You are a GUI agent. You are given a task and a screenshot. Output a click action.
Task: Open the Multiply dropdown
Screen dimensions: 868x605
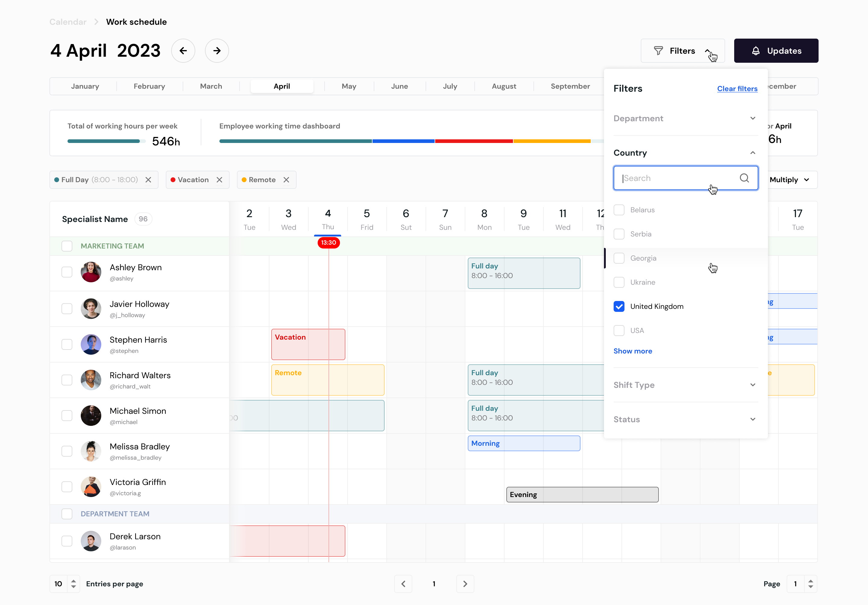[x=790, y=180]
